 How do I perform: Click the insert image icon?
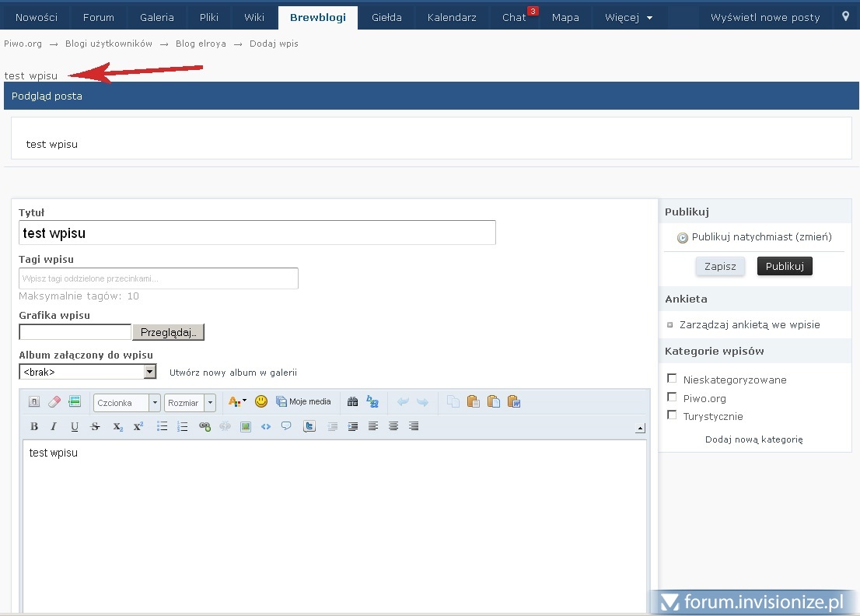[246, 426]
